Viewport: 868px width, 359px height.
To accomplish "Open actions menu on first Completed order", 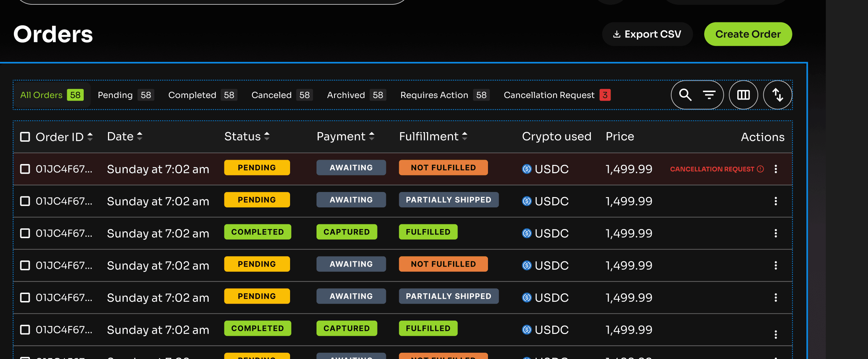I will [775, 233].
